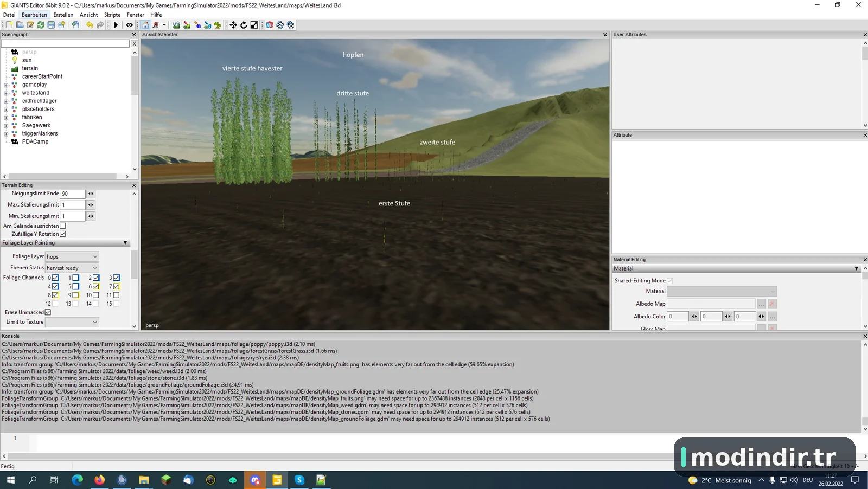
Task: Open Microsoft Edge from the taskbar
Action: (x=77, y=480)
